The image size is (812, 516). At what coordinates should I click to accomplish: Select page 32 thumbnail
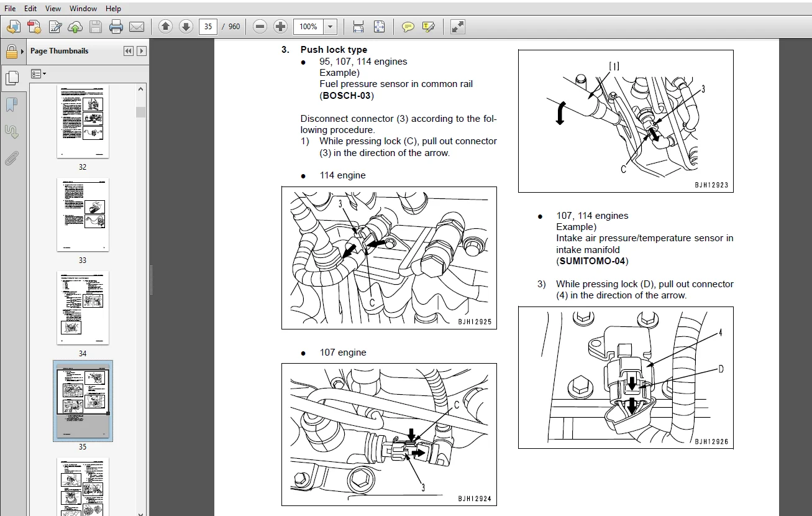(83, 121)
